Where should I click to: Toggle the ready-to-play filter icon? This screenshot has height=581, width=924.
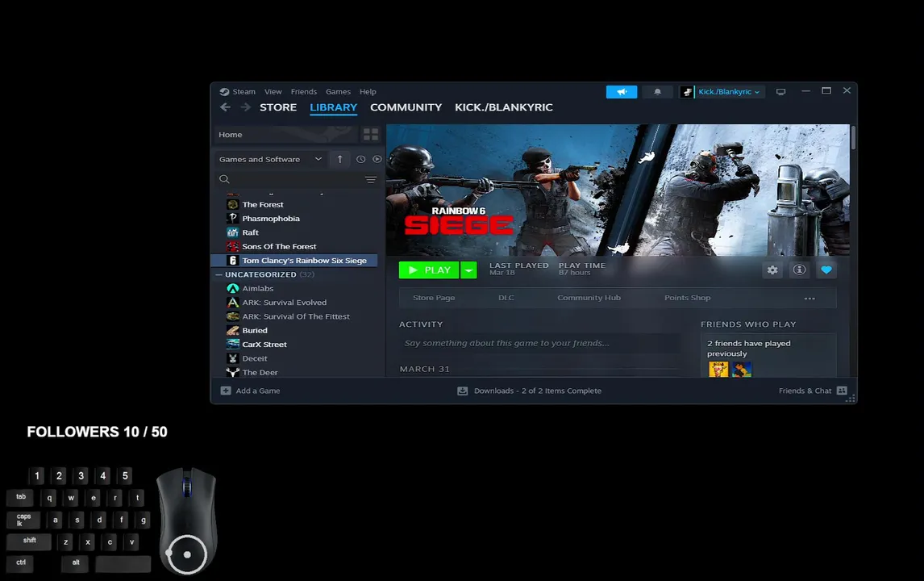click(377, 159)
